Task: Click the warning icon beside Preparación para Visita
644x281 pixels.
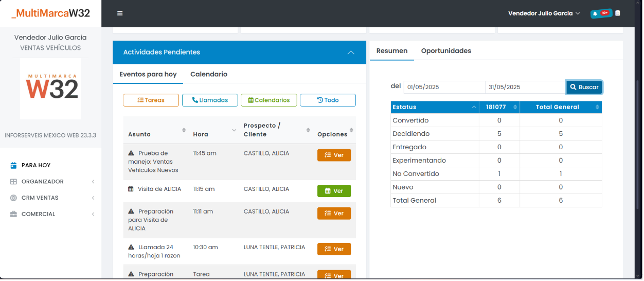Action: coord(131,211)
